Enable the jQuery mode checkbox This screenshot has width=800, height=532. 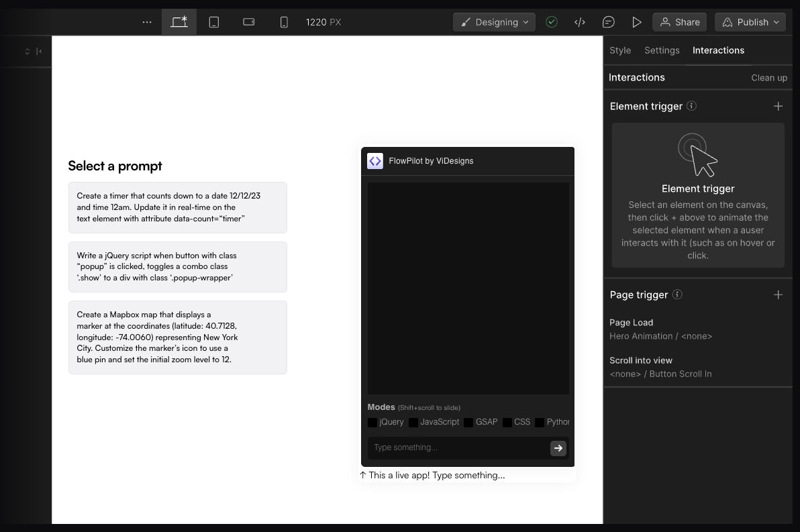coord(372,422)
